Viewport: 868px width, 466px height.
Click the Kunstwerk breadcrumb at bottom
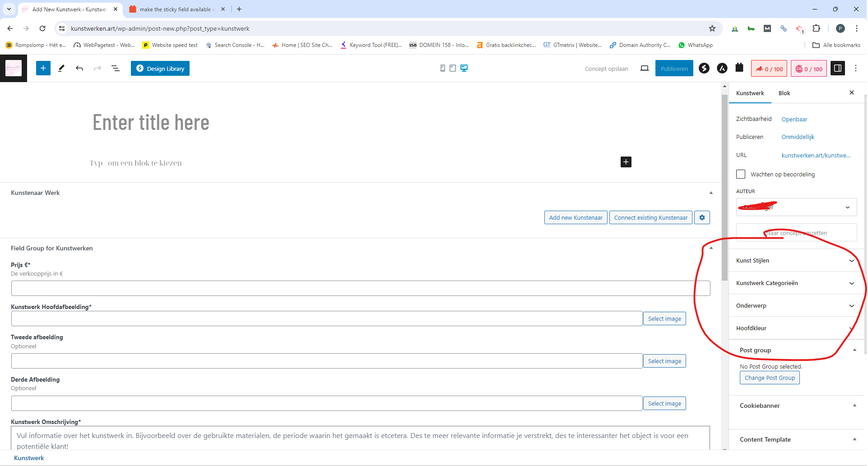pos(29,458)
